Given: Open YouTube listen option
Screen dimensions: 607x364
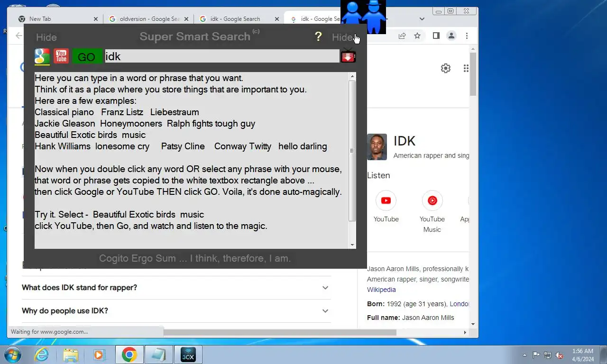Looking at the screenshot, I should point(386,207).
